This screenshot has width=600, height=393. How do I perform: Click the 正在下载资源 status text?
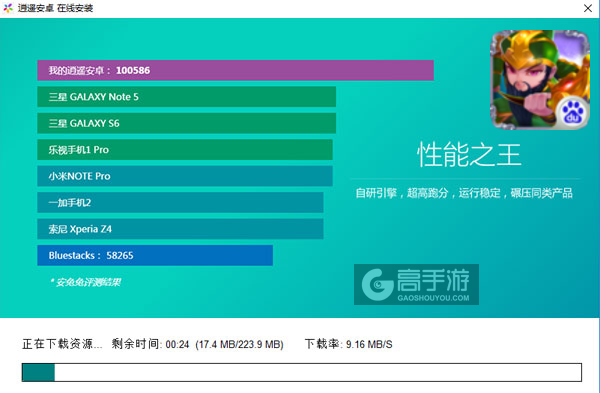[x=62, y=344]
